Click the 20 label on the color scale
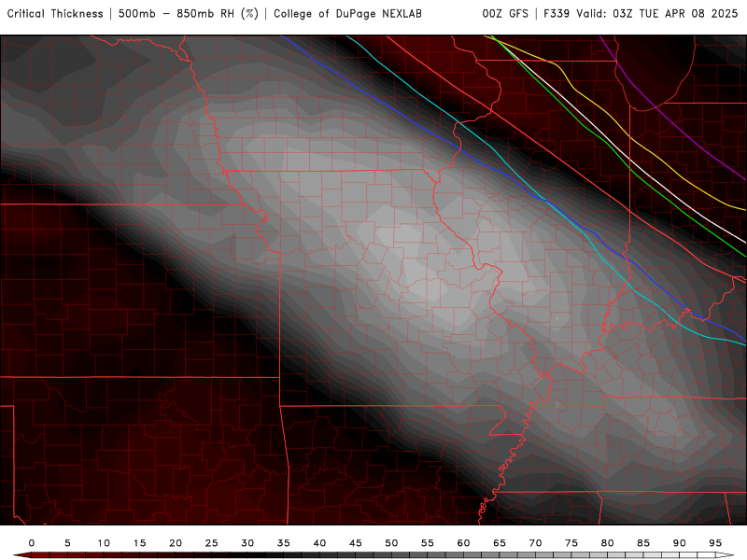This screenshot has height=560, width=747. click(176, 543)
